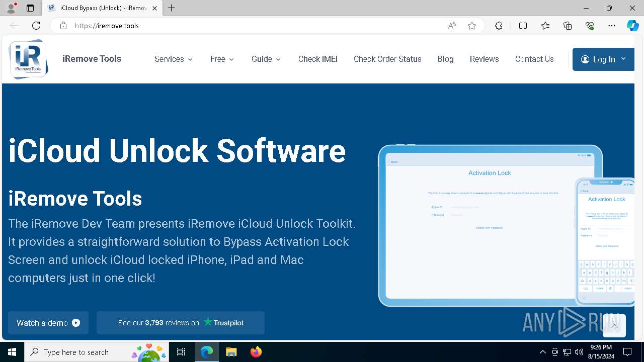The width and height of the screenshot is (644, 362).
Task: Click the Activation Lock device illustration
Action: (x=506, y=225)
